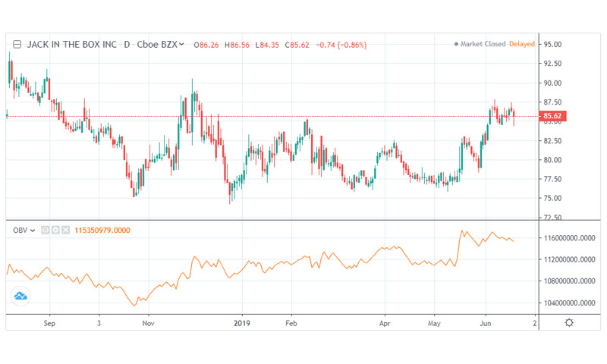Click the 2019 label on time axis
Screen dimensions: 607x364
[242, 323]
